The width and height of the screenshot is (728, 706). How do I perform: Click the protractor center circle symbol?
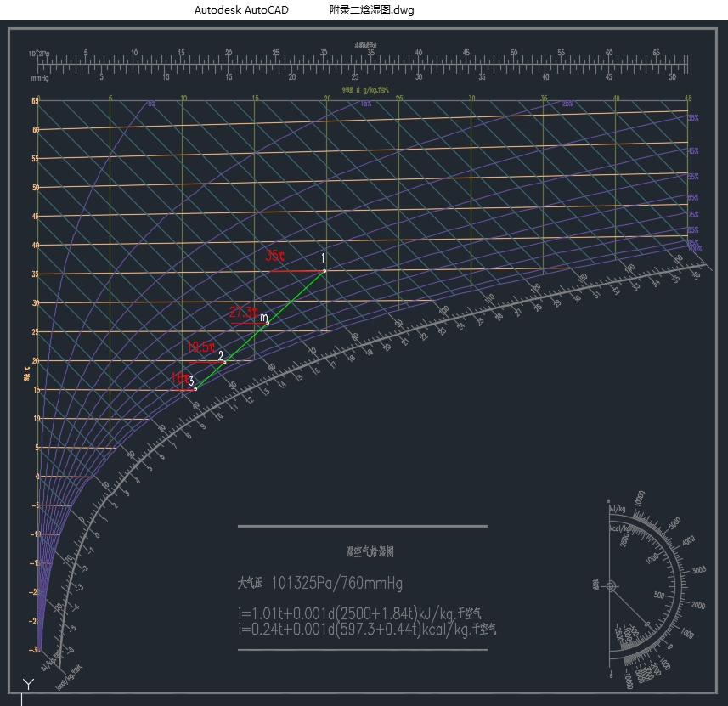[610, 585]
